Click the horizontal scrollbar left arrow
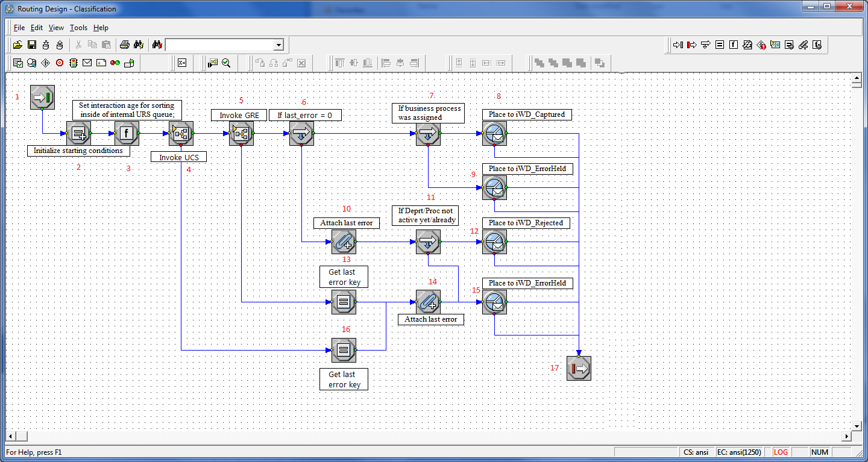The width and height of the screenshot is (868, 462). [x=10, y=436]
